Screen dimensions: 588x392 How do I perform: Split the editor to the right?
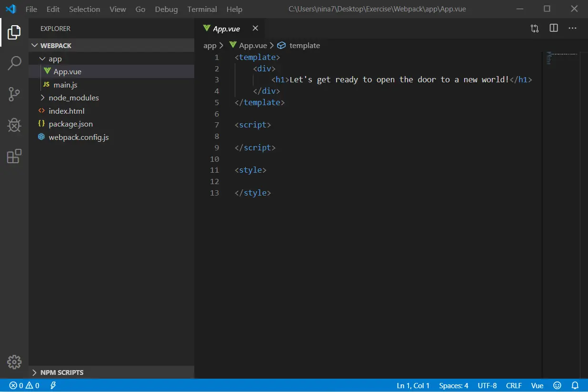click(x=554, y=29)
